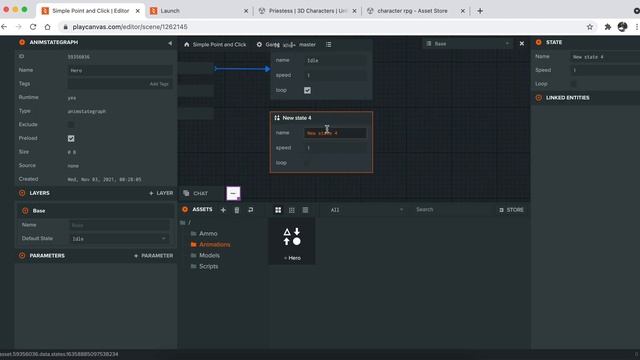Image resolution: width=640 pixels, height=360 pixels.
Task: Toggle the Loop checkbox in STATE panel
Action: [573, 84]
